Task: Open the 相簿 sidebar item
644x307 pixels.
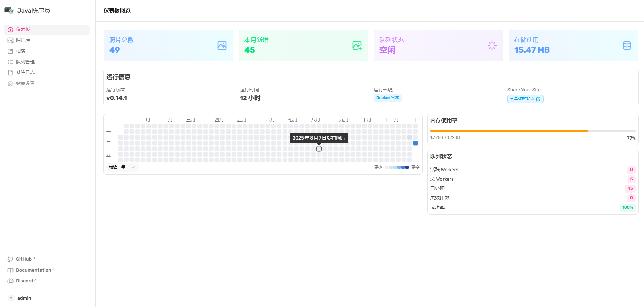Action: (21, 51)
